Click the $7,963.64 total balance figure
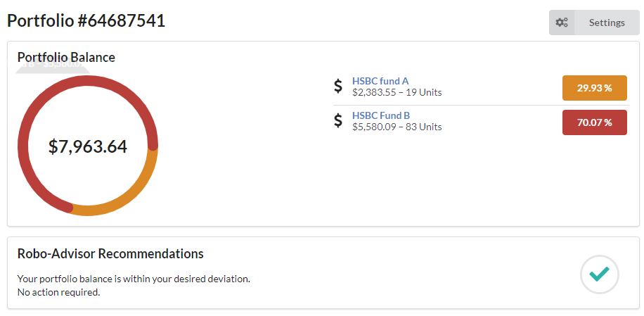644x316 pixels. tap(88, 146)
